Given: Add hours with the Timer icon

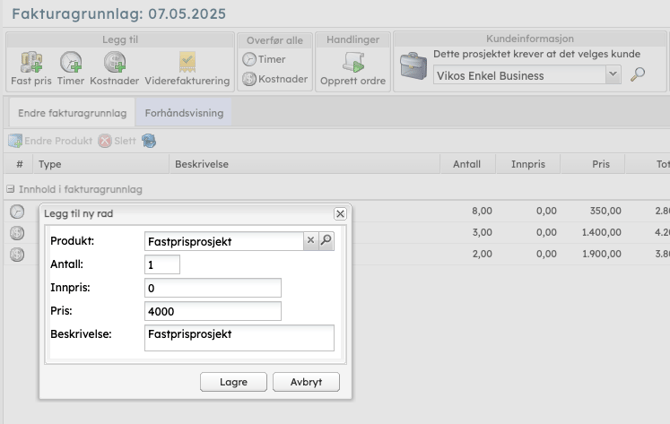Looking at the screenshot, I should click(x=71, y=63).
